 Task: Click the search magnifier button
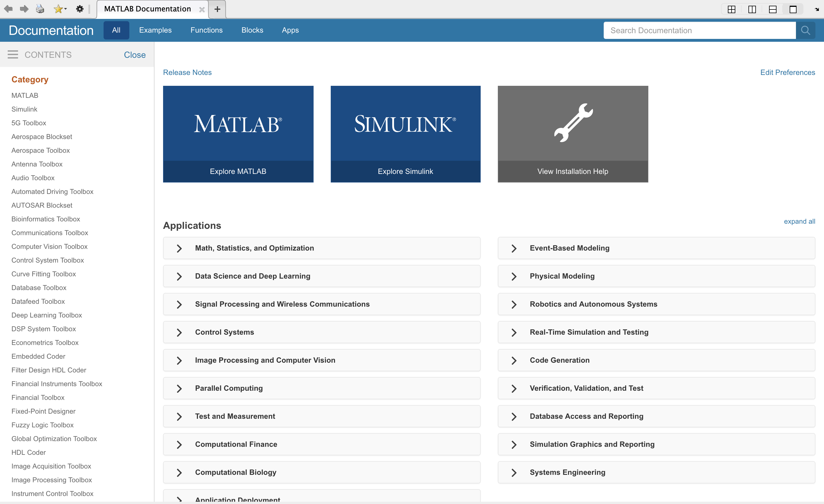coord(805,30)
